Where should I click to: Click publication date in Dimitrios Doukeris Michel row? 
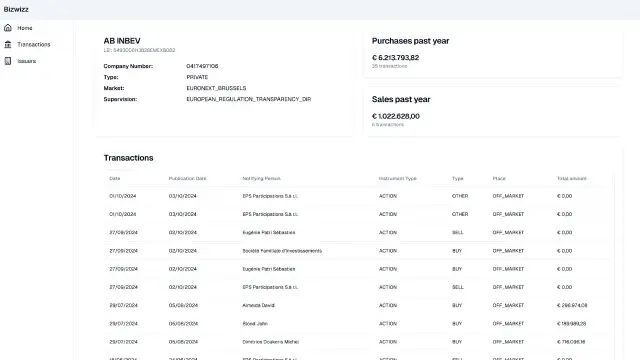click(x=183, y=342)
